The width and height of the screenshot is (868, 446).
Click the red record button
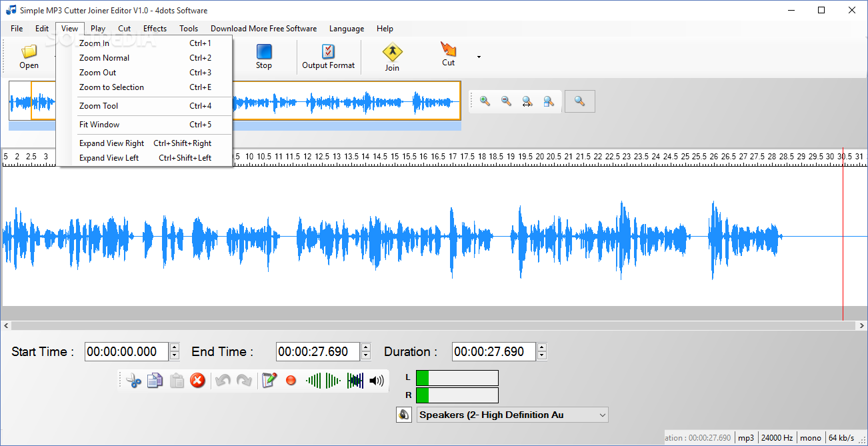coord(291,381)
